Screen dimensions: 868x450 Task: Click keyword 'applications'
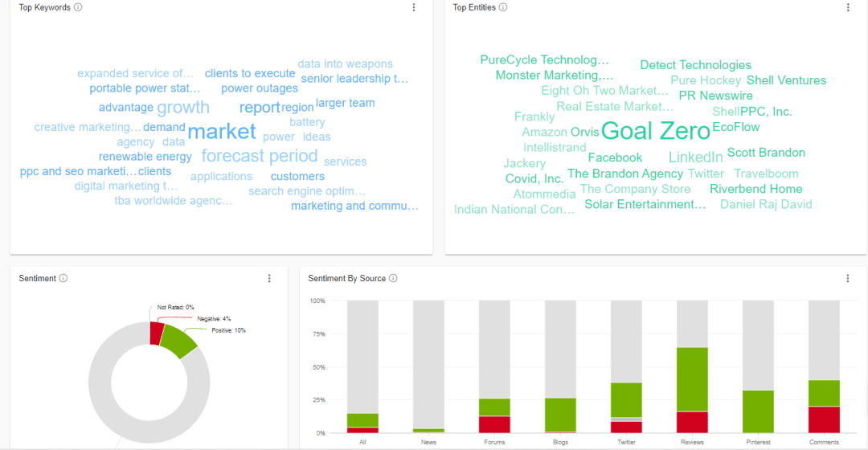[221, 177]
